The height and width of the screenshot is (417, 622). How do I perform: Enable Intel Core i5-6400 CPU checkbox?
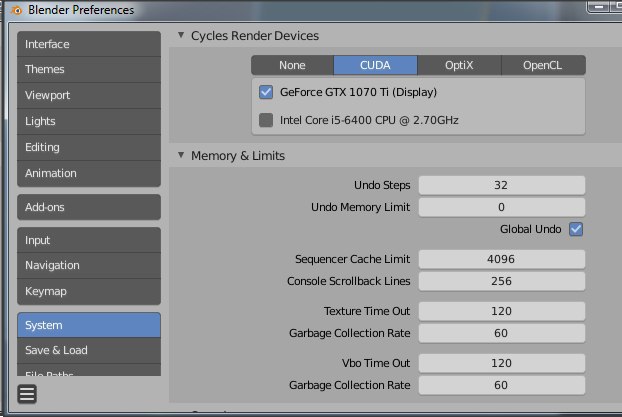(266, 120)
